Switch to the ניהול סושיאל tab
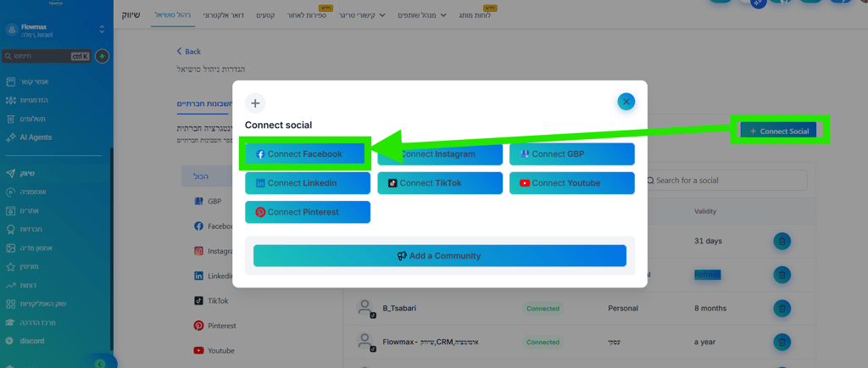Screen dimensions: 868x368 pyautogui.click(x=171, y=15)
